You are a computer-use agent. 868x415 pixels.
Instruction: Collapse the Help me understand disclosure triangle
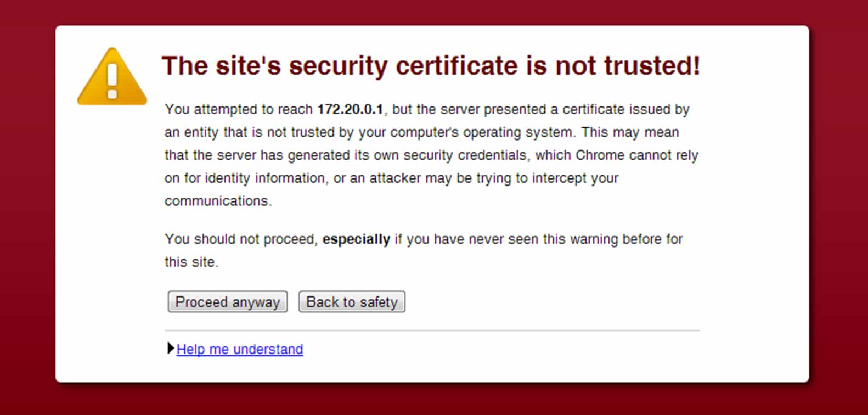pos(171,349)
